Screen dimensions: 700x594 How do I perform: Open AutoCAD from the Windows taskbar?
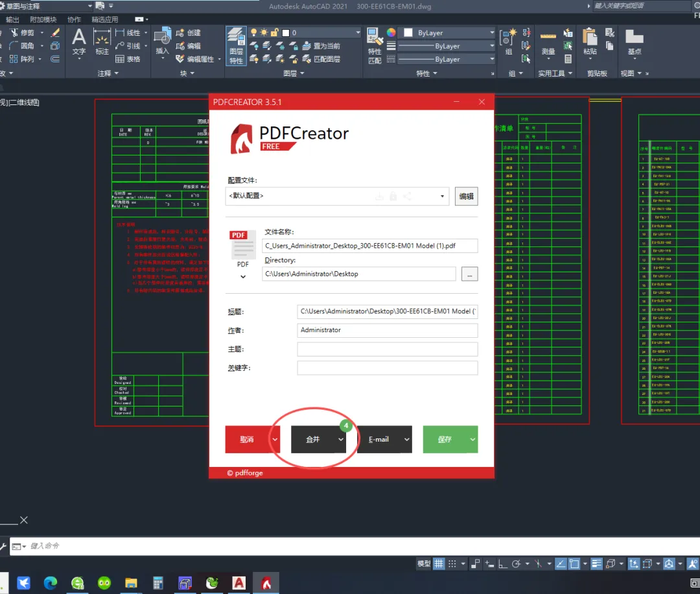239,583
